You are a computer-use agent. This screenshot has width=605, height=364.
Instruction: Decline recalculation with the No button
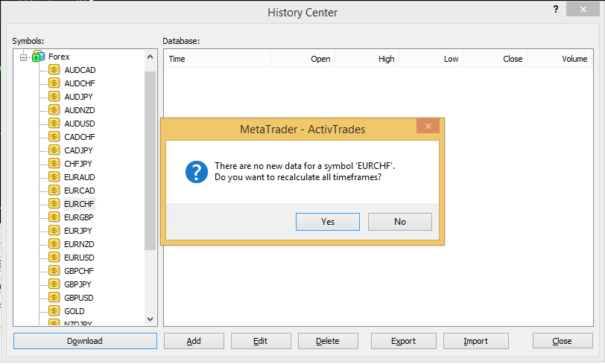click(399, 222)
